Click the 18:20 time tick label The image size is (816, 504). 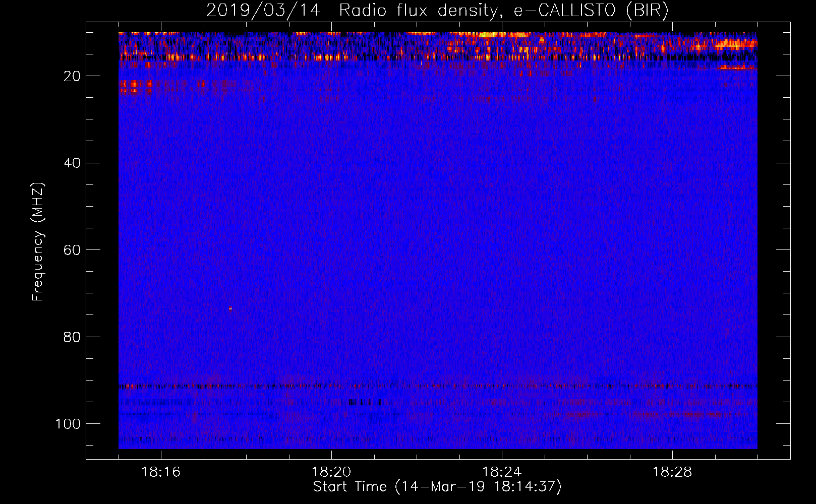(x=331, y=472)
